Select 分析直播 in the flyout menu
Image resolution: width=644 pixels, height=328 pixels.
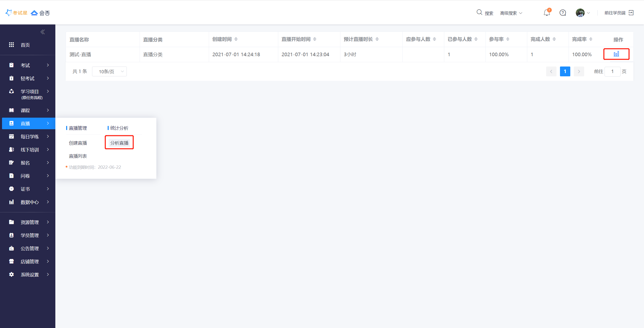pos(119,143)
